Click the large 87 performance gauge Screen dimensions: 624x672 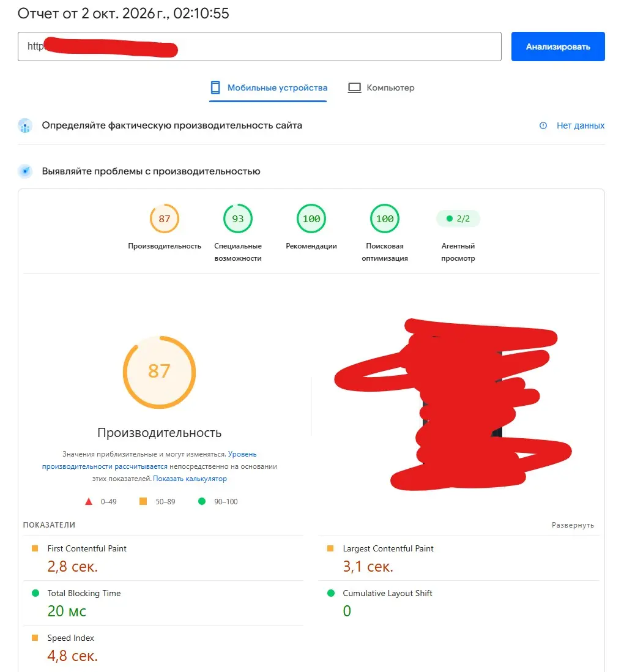[159, 371]
